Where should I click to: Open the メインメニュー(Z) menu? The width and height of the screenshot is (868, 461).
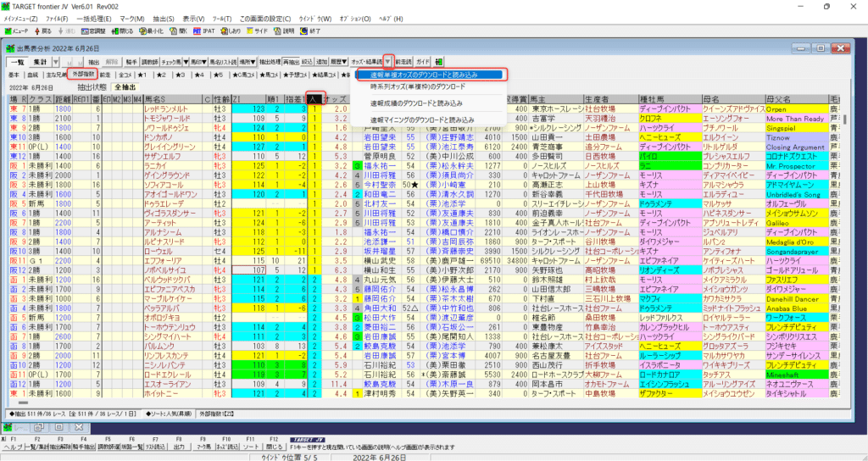[x=20, y=19]
